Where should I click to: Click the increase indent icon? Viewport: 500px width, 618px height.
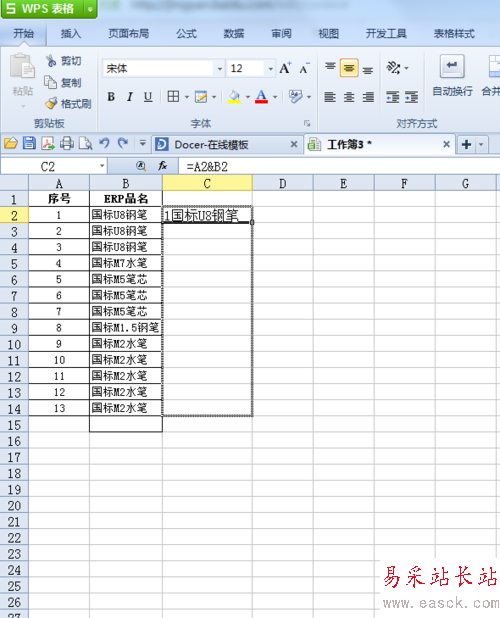click(411, 97)
